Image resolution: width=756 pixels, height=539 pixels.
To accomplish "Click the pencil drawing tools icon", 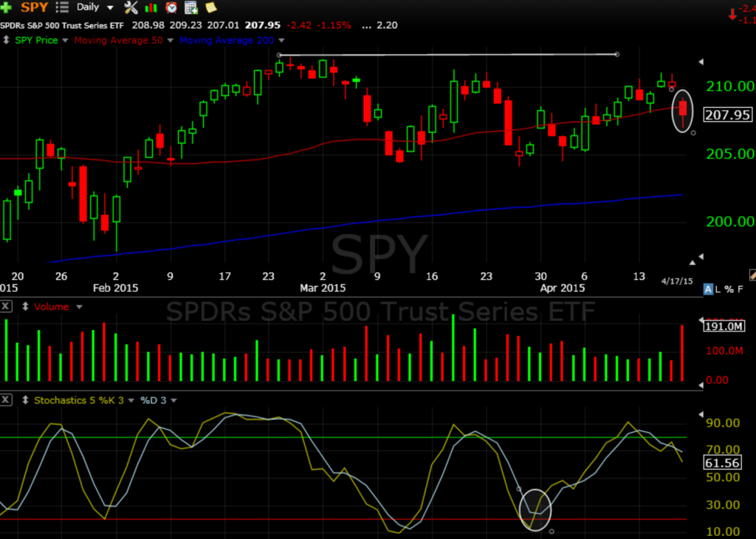I will tap(752, 275).
